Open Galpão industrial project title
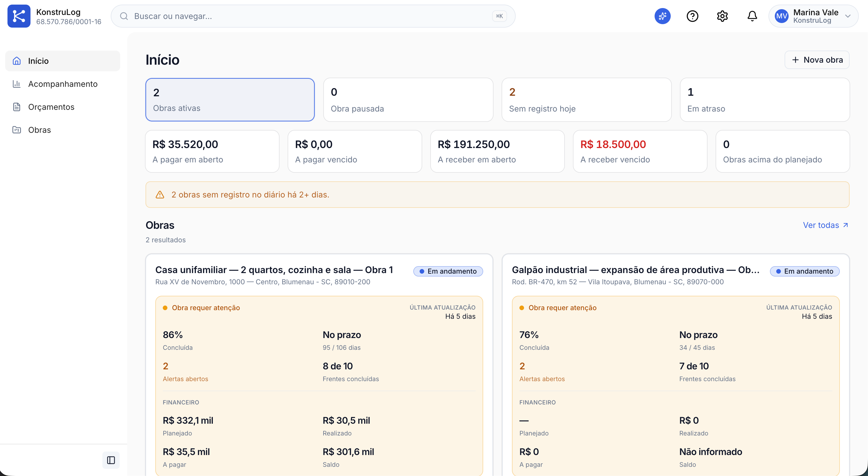The image size is (868, 476). pos(636,270)
